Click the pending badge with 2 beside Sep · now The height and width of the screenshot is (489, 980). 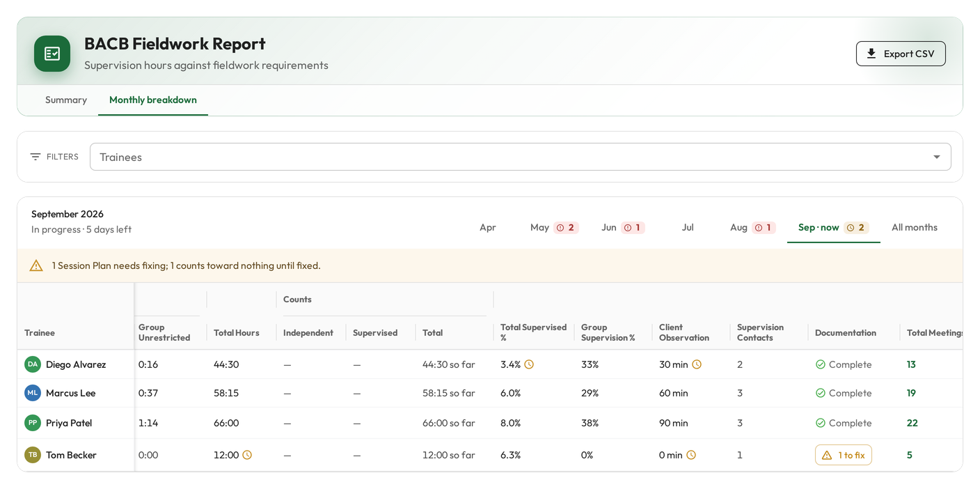[x=856, y=228]
